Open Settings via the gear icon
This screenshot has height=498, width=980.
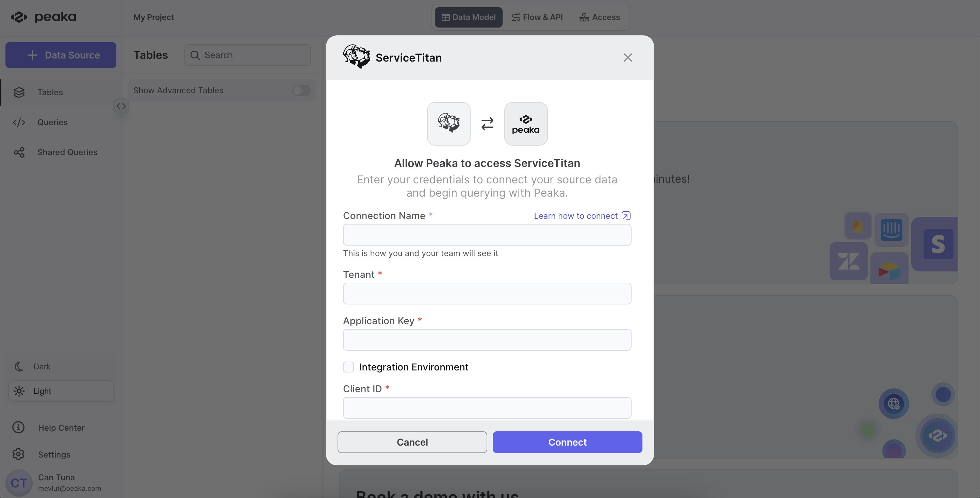tap(18, 454)
